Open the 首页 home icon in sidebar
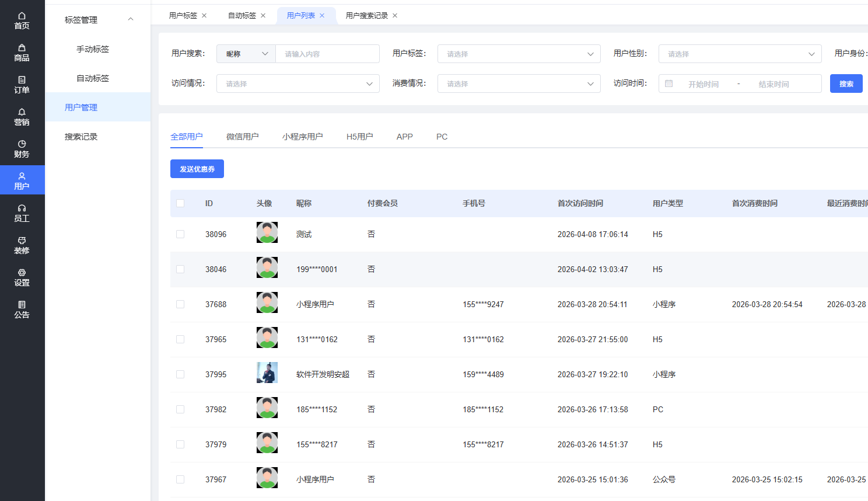 [x=22, y=16]
